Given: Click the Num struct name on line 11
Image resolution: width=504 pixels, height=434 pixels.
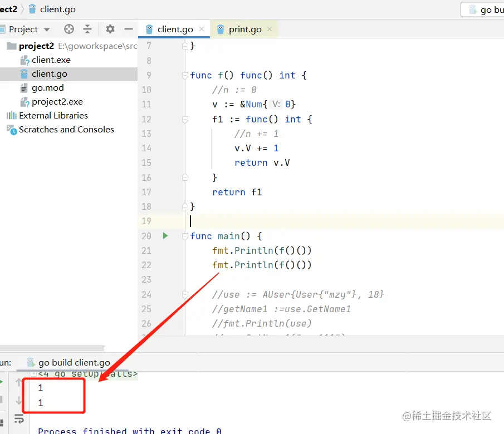Looking at the screenshot, I should point(255,105).
